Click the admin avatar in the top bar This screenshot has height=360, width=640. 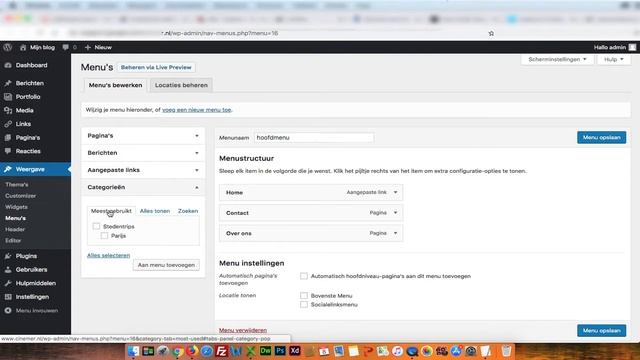(632, 47)
